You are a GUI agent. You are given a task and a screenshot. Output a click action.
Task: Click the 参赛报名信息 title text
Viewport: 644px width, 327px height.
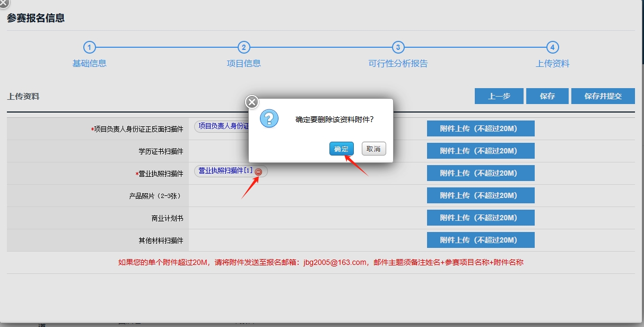[36, 18]
